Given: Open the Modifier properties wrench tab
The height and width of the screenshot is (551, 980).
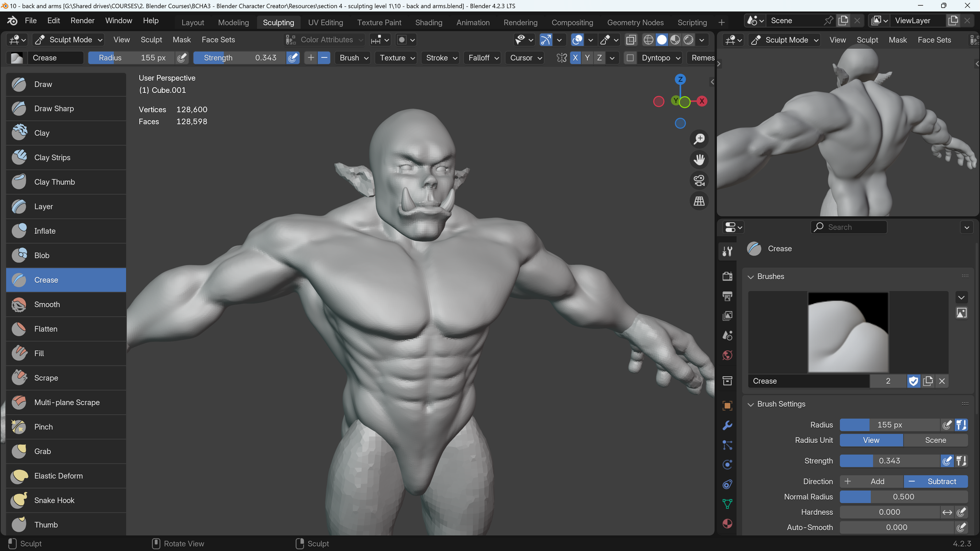Looking at the screenshot, I should pos(727,425).
